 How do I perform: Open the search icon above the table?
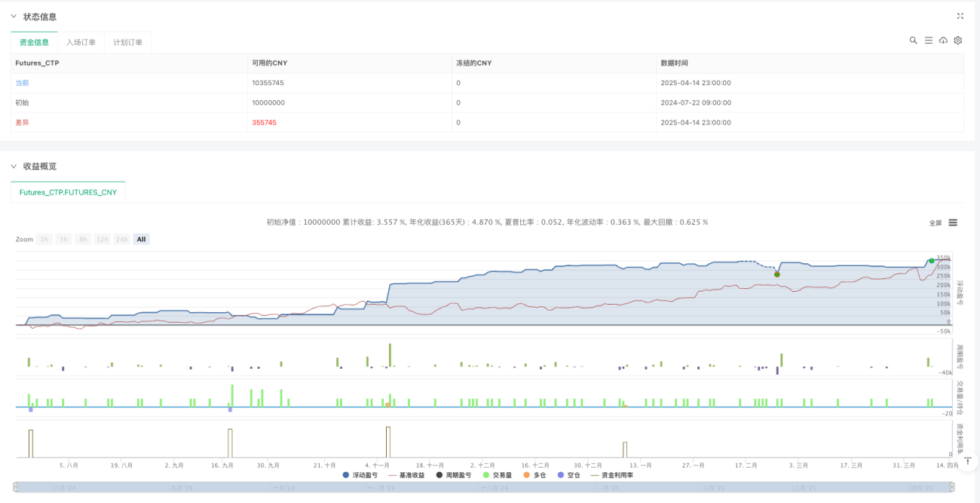[x=913, y=40]
